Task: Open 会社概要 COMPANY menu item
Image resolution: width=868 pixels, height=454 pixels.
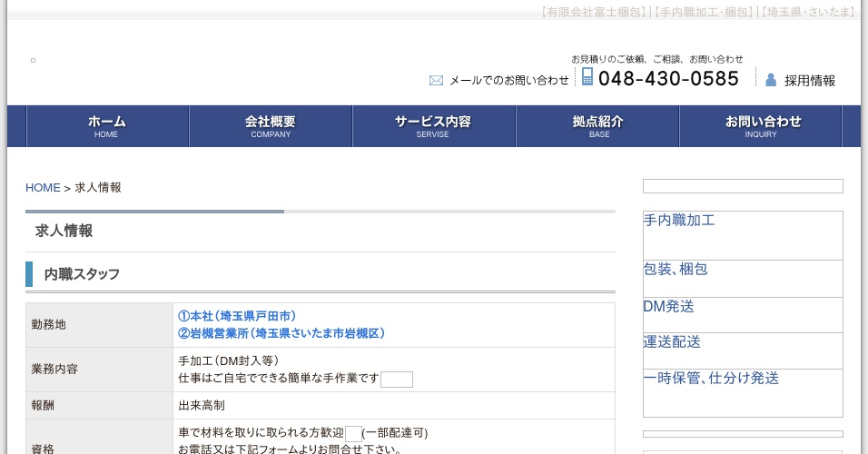Action: pos(271,126)
